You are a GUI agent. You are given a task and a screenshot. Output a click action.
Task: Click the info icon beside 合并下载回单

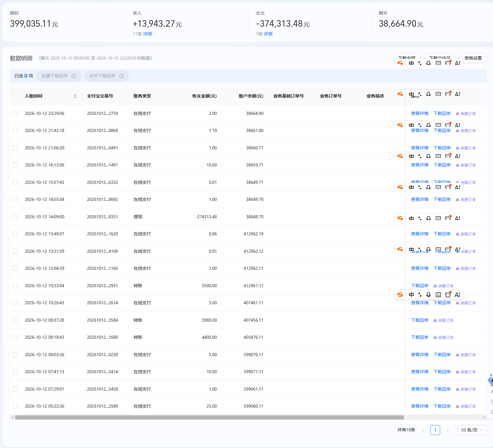121,76
